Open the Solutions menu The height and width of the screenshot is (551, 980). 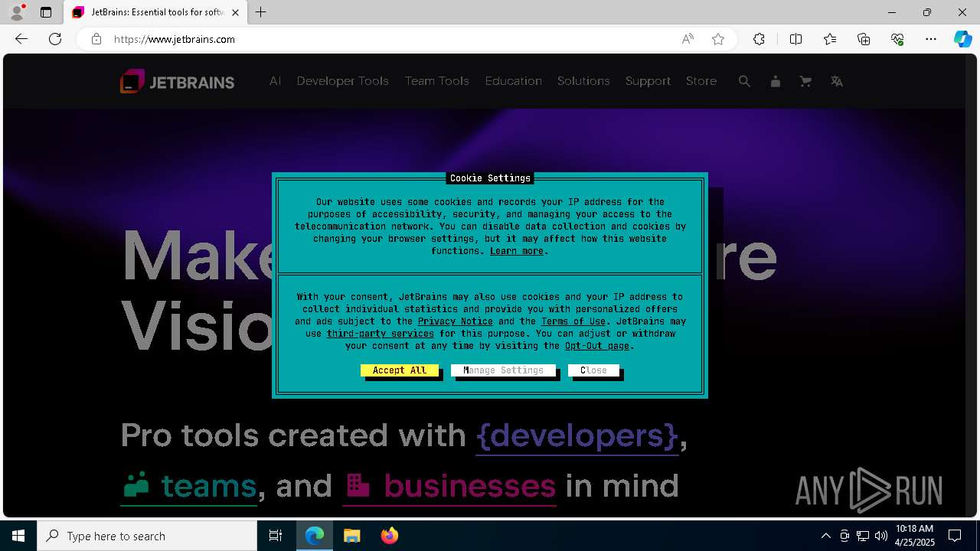583,81
